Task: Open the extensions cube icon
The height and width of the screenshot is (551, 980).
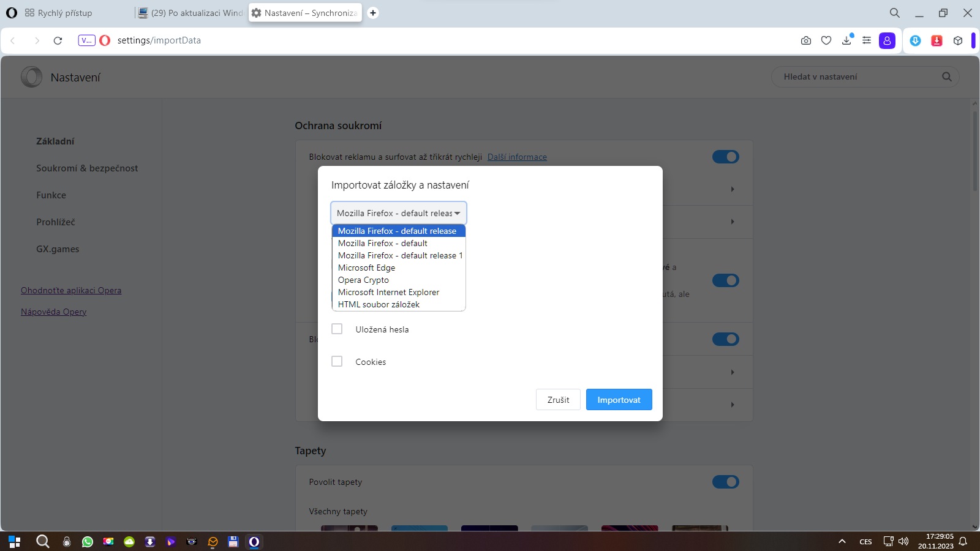Action: tap(959, 40)
